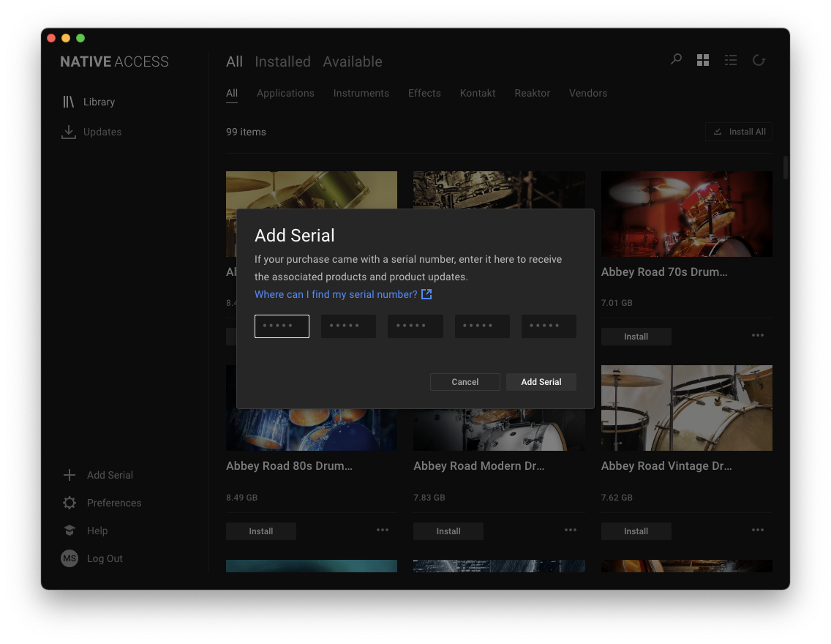The height and width of the screenshot is (644, 831).
Task: Open 'Where can I find my serial number?' link
Action: pyautogui.click(x=336, y=294)
